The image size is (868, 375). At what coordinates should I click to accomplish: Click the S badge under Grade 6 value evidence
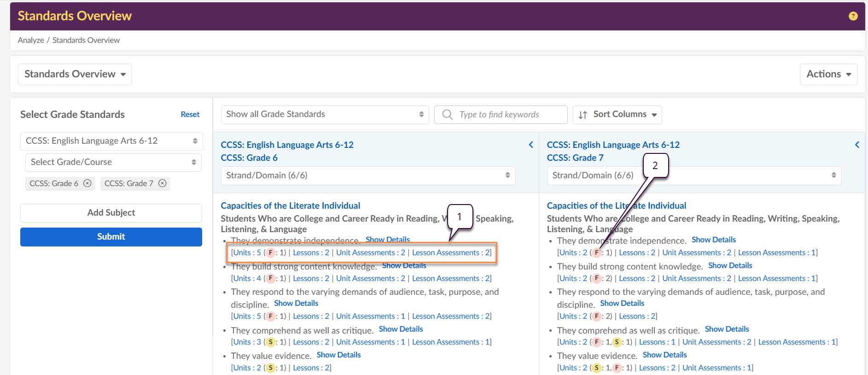coord(271,368)
